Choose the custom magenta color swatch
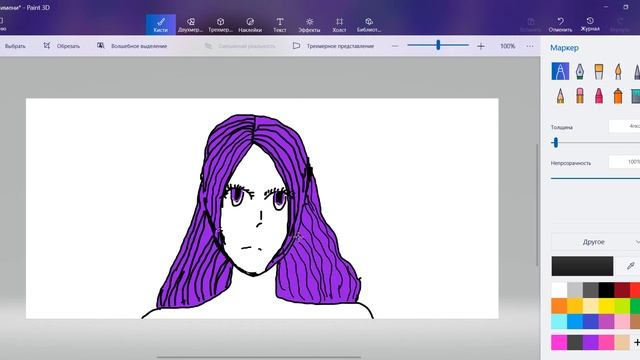Viewport: 640px width, 360px height. [x=559, y=342]
